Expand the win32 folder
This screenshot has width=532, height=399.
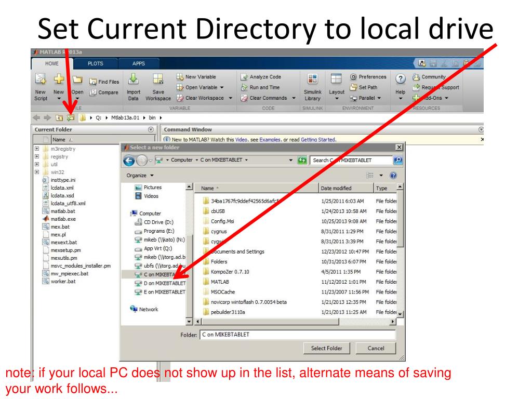(x=37, y=172)
